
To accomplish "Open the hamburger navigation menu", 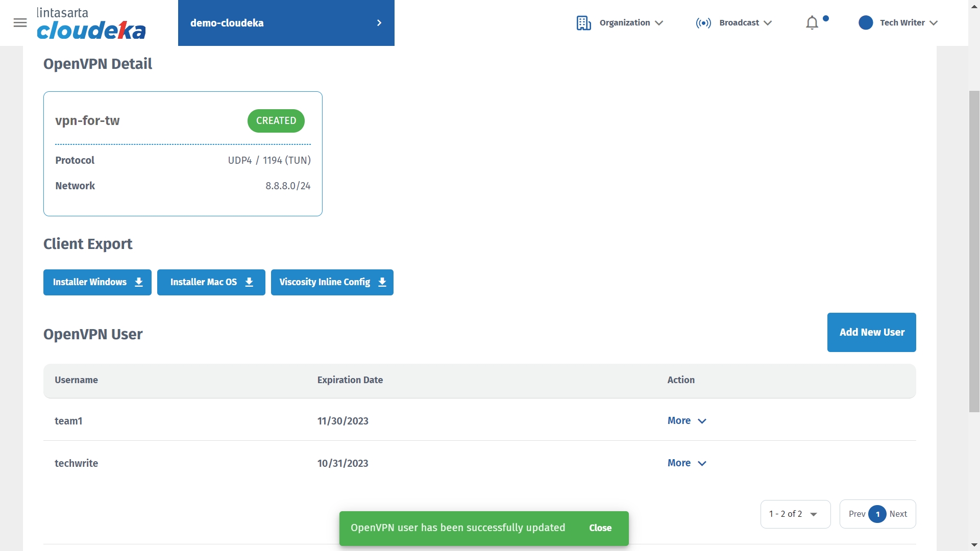I will pos(20,23).
